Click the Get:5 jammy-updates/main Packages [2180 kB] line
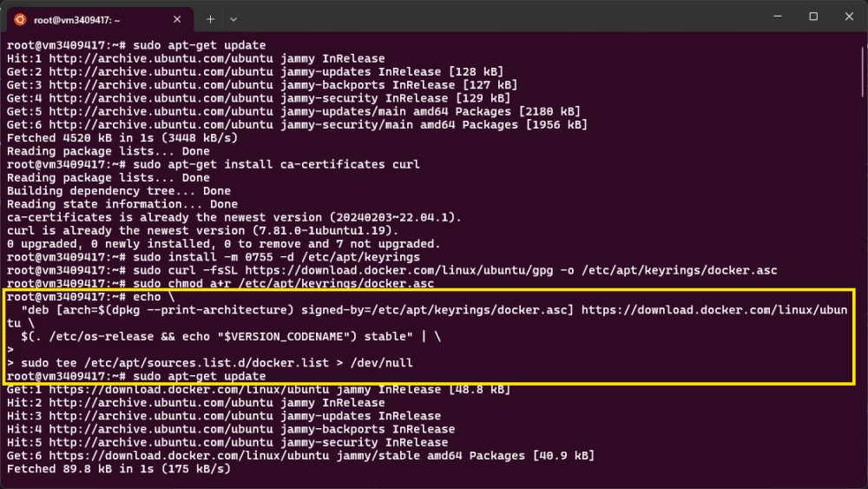Viewport: 868px width, 489px height. point(293,112)
